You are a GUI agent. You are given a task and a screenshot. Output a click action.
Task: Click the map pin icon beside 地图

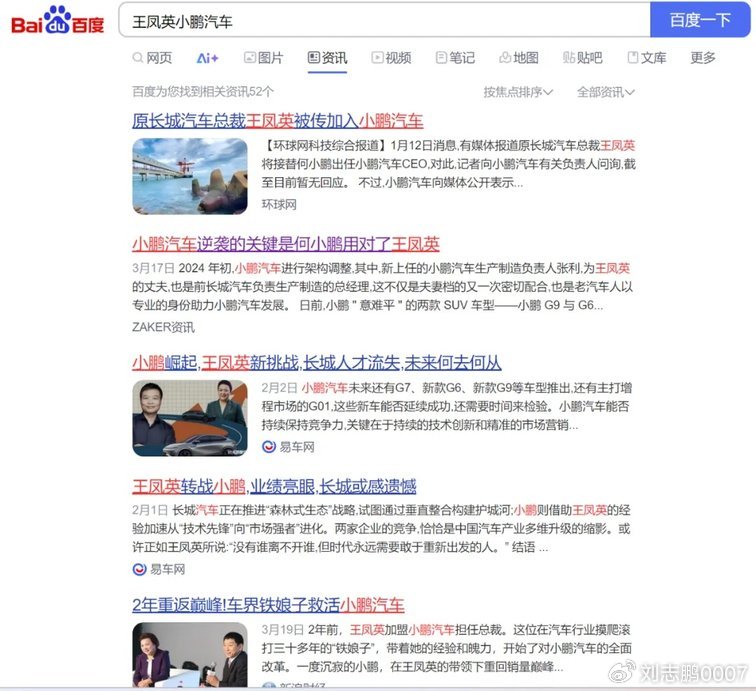click(505, 58)
